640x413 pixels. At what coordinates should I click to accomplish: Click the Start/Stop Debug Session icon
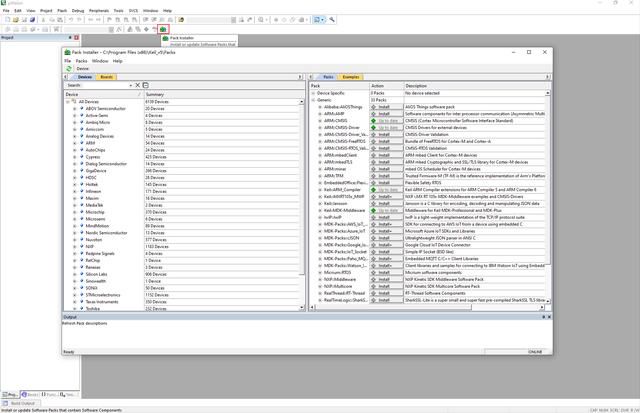(261, 20)
